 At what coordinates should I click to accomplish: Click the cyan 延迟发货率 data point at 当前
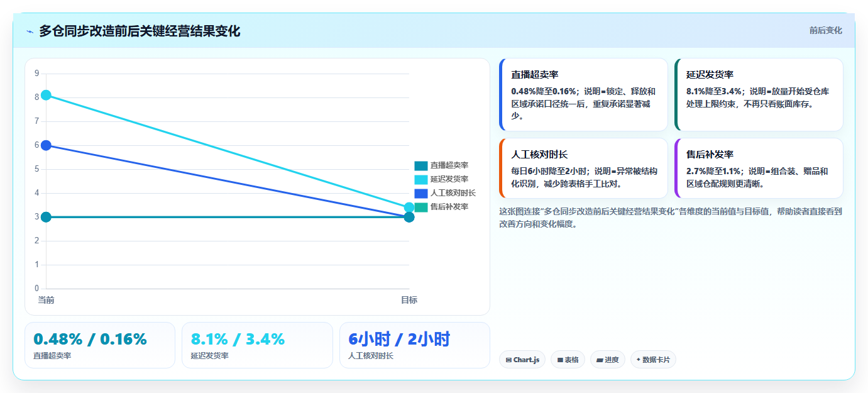point(46,96)
